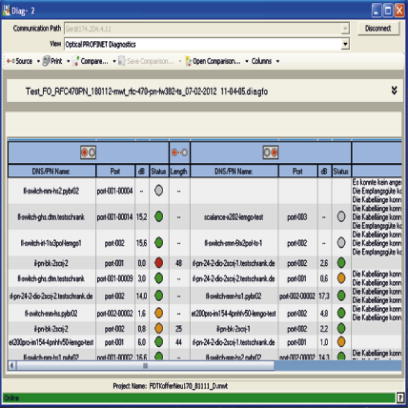Click the Source toolbar icon
This screenshot has width=408, height=408.
10,61
